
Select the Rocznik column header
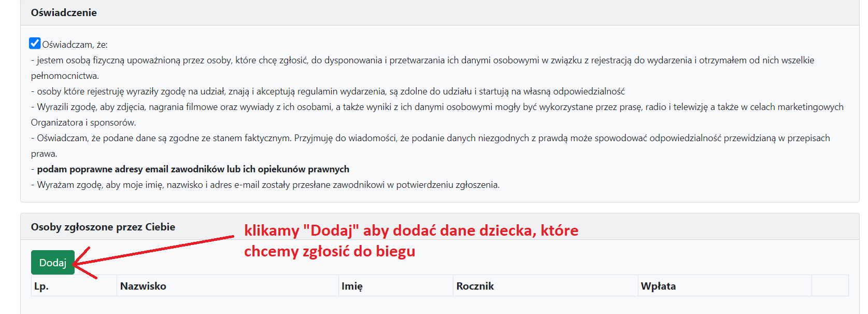click(x=475, y=286)
